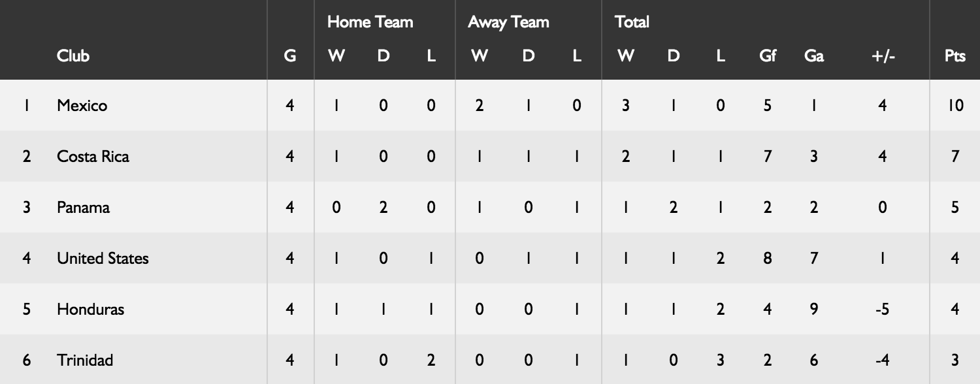Select Panama in the standings
Image resolution: width=980 pixels, height=384 pixels.
[x=83, y=207]
